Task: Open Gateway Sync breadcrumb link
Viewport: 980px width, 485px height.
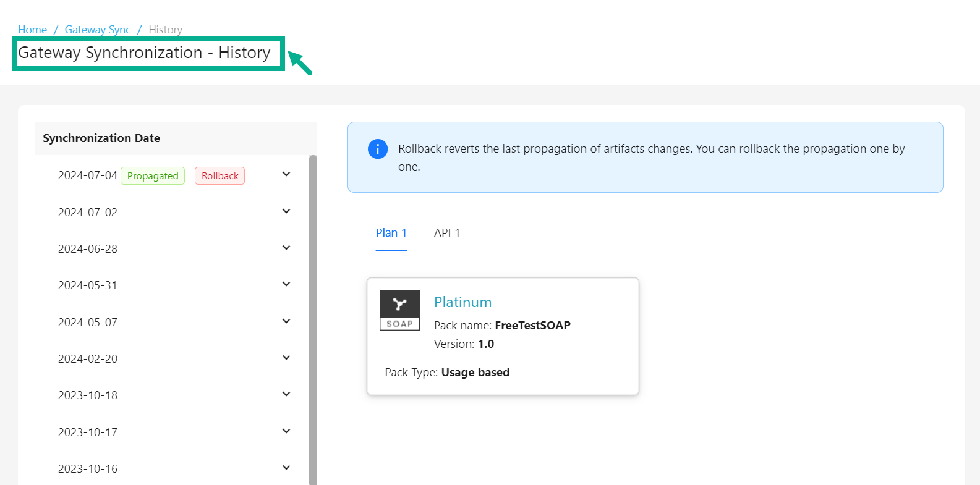Action: (x=98, y=30)
